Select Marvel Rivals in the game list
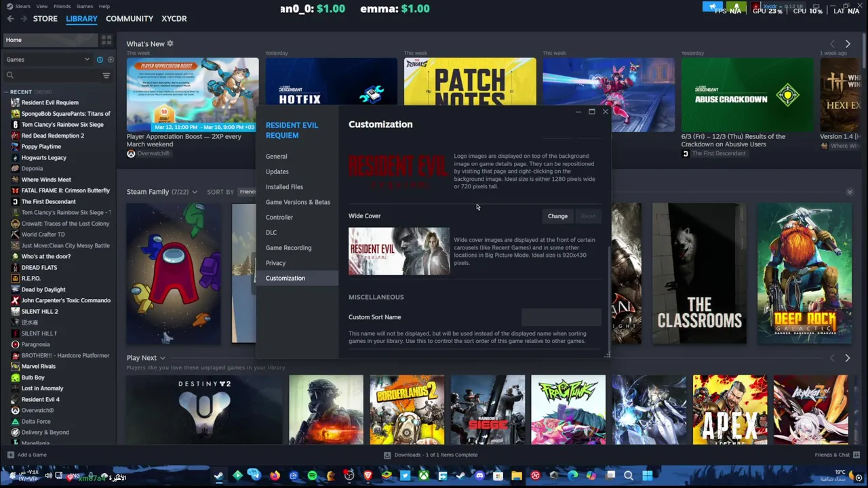This screenshot has width=868, height=488. (x=39, y=367)
